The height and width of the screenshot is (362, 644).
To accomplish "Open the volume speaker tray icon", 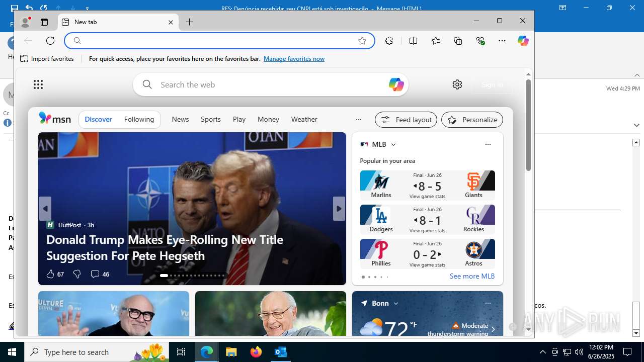I will click(x=579, y=352).
